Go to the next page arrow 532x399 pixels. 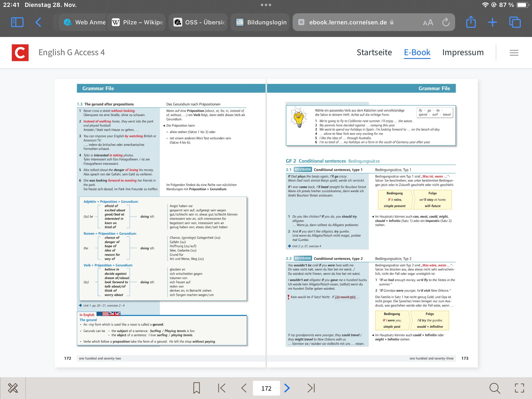pos(287,388)
